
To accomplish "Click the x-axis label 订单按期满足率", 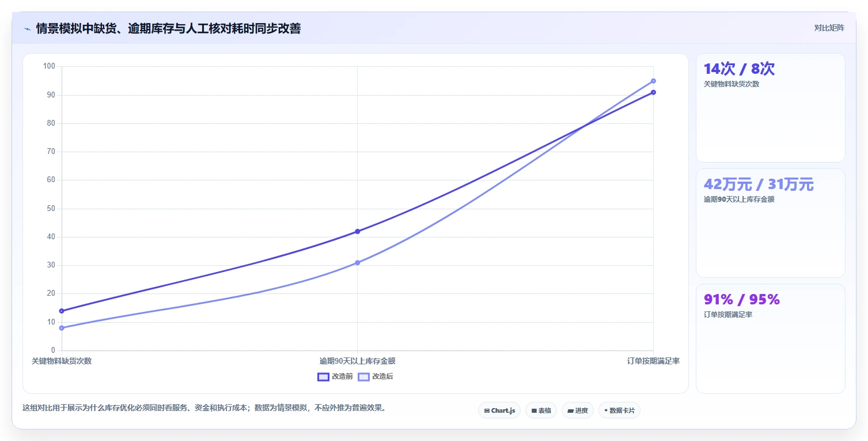I will [653, 361].
